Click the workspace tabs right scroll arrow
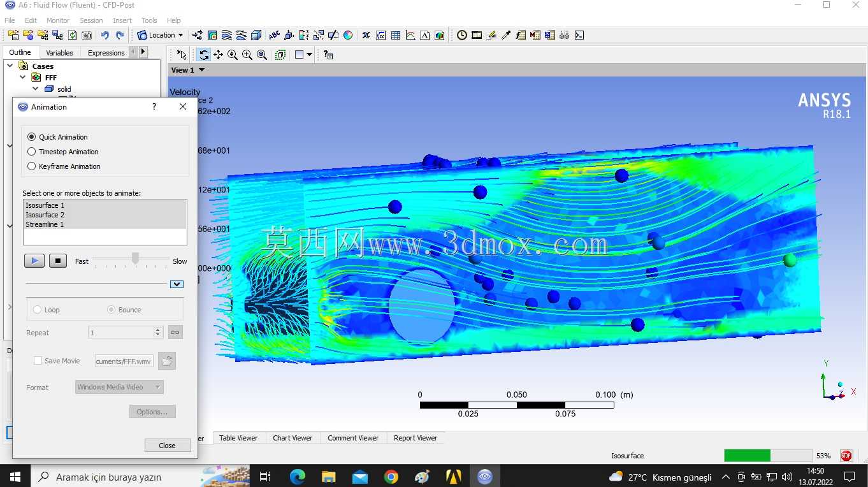The image size is (868, 487). (143, 52)
